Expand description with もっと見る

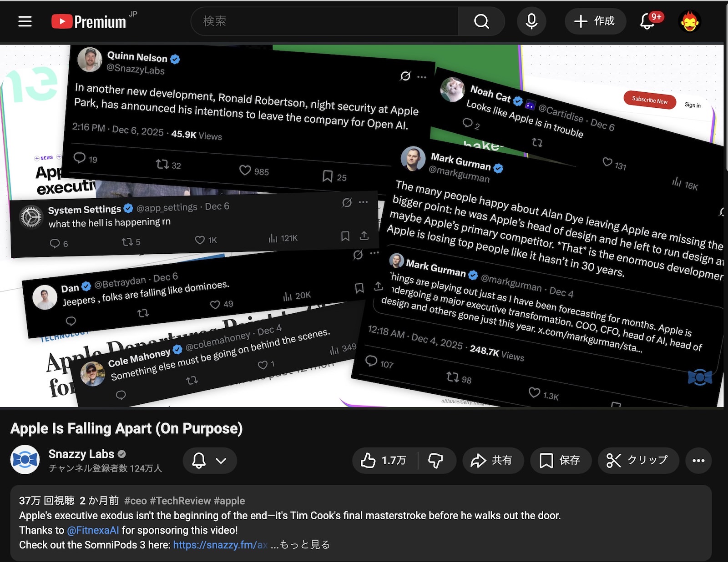point(304,545)
